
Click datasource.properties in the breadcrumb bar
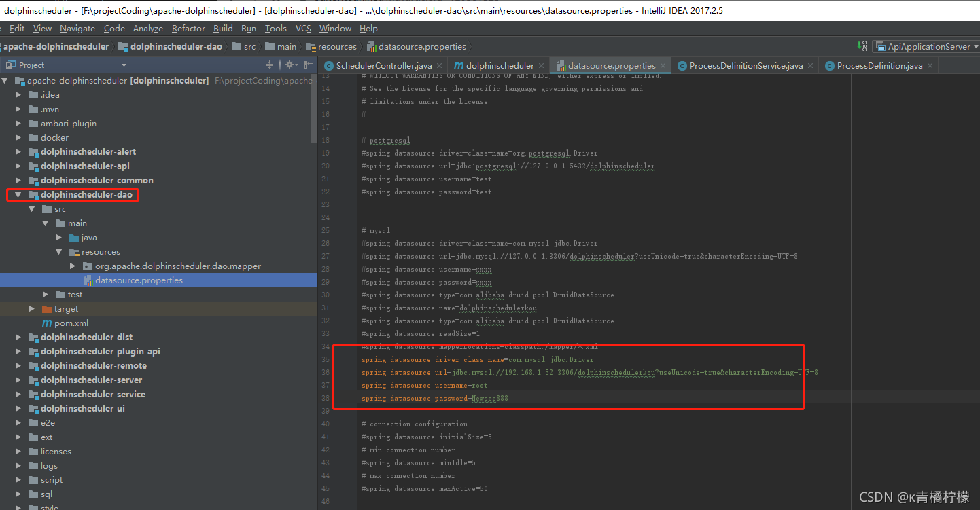point(416,47)
